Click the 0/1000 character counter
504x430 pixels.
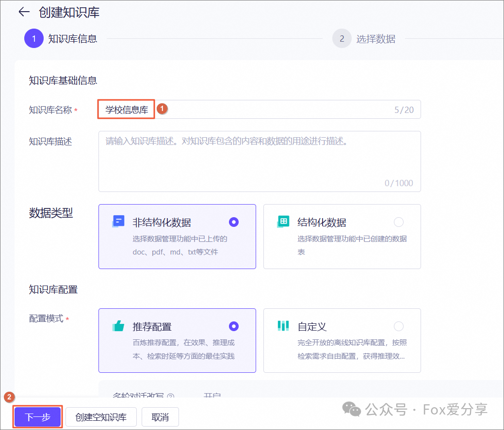tap(399, 183)
